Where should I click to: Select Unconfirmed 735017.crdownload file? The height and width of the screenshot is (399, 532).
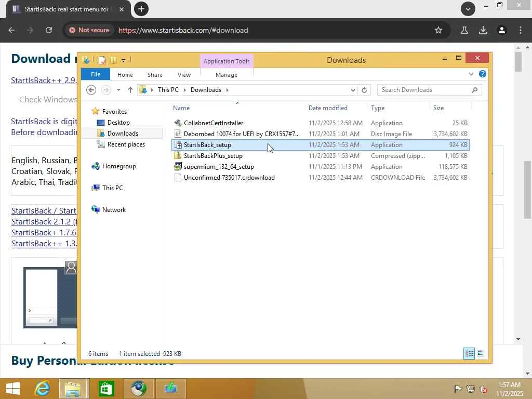[321, 178]
